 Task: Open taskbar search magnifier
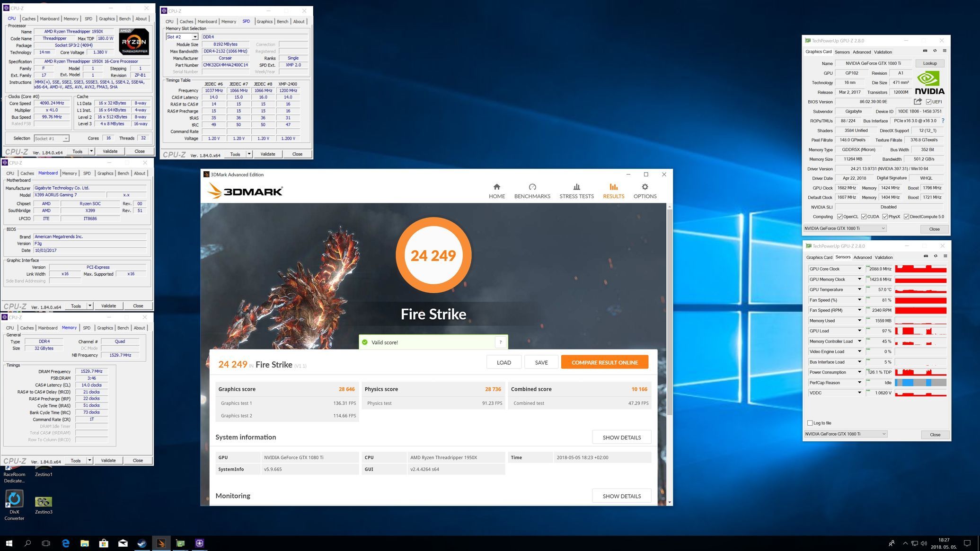click(x=27, y=543)
